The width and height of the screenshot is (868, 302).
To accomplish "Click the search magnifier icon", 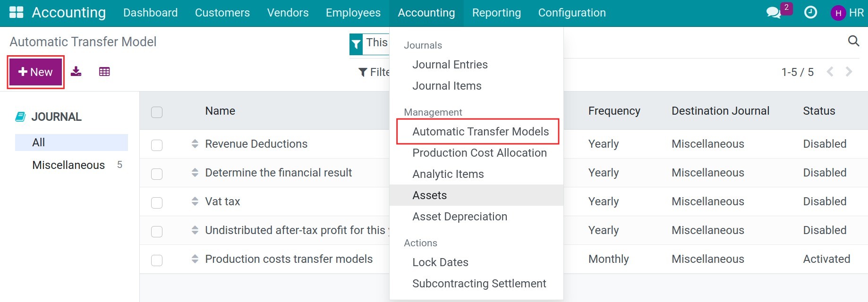I will [853, 41].
